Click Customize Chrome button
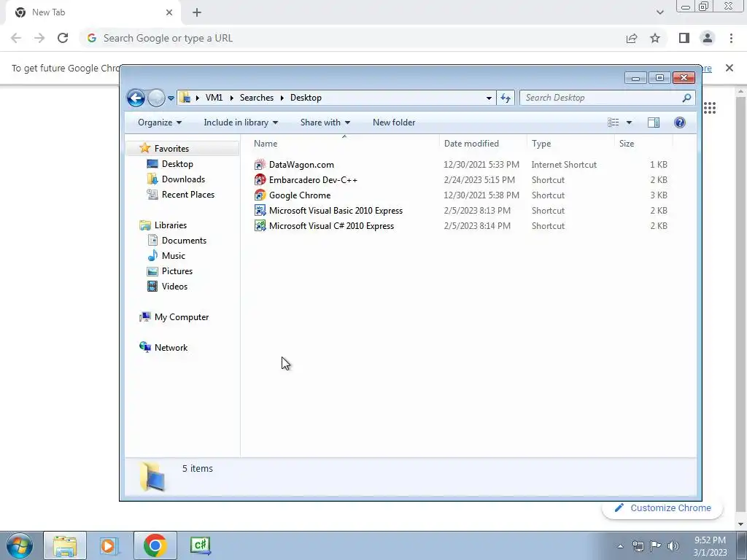747x560 pixels. click(662, 508)
